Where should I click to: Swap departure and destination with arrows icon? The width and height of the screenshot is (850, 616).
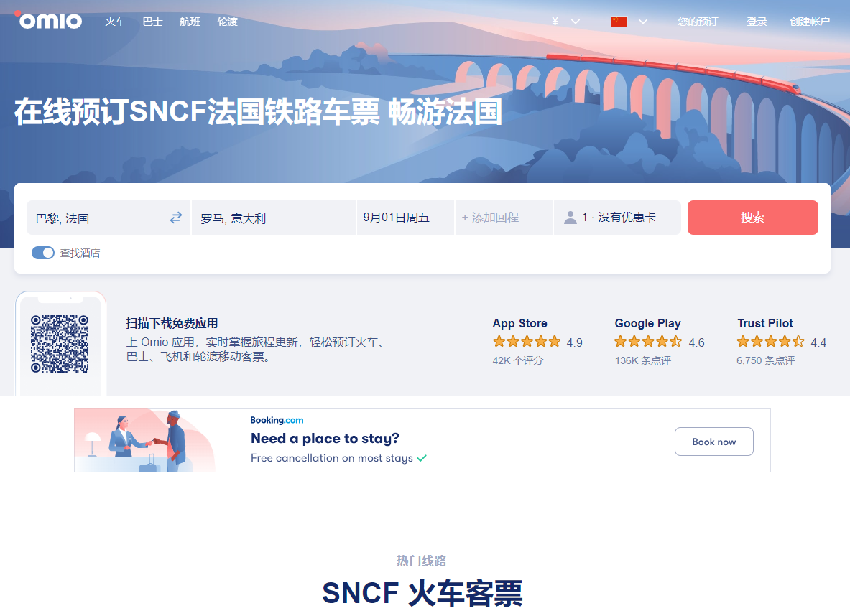coord(175,218)
